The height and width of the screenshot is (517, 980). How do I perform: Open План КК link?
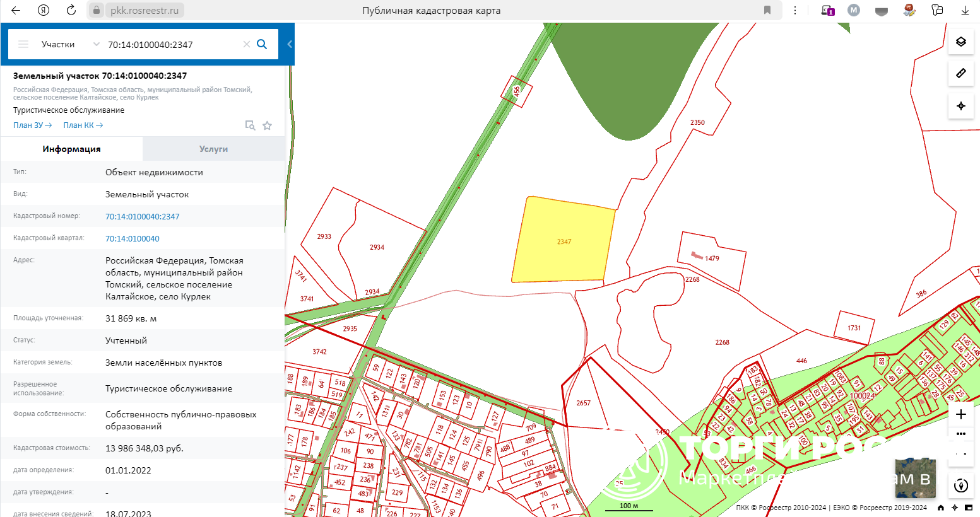coord(83,125)
